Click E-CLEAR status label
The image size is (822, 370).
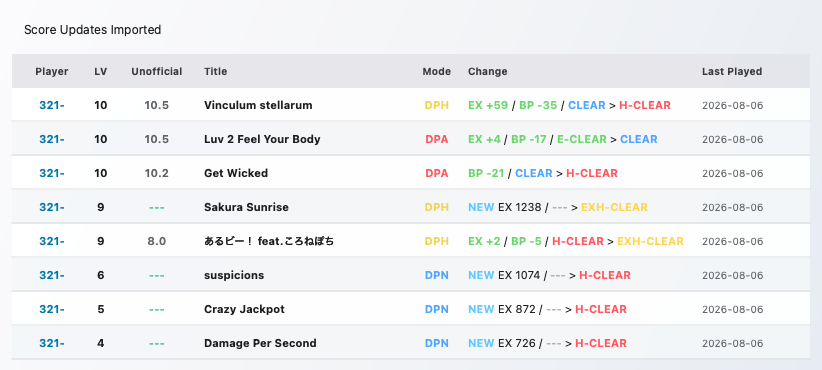pos(581,139)
